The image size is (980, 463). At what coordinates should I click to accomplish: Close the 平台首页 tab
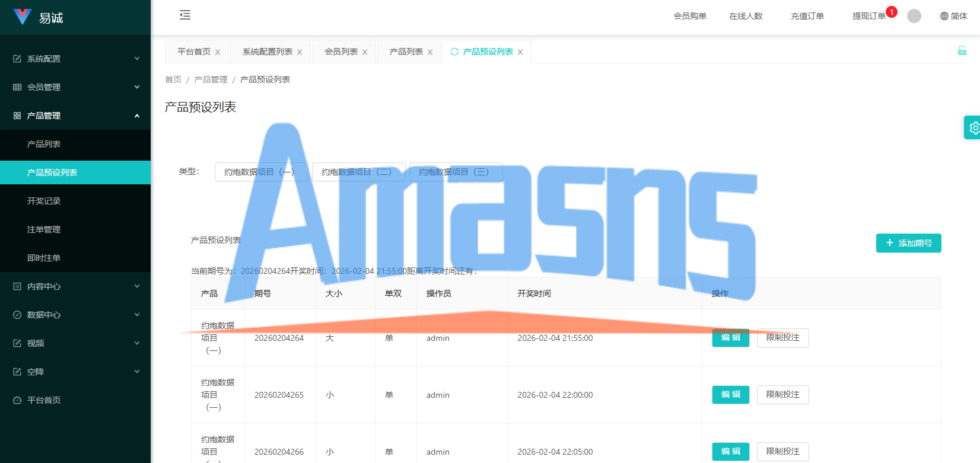pos(218,52)
